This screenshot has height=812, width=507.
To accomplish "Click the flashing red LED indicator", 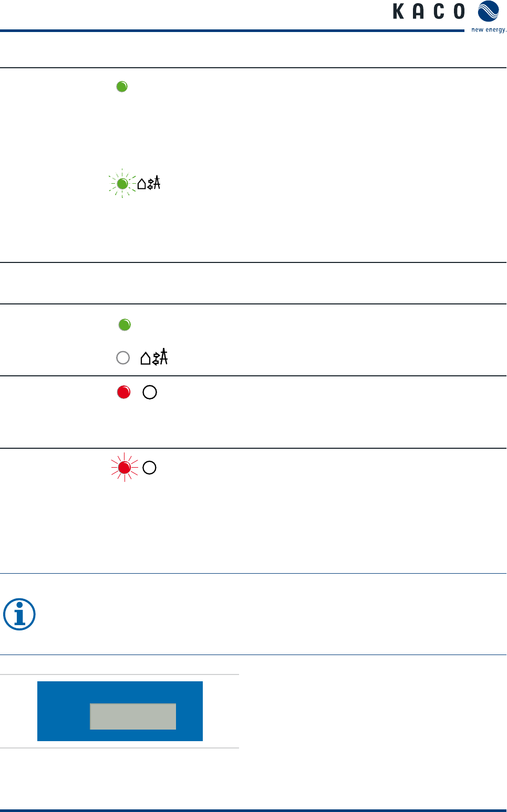I will 125,467.
